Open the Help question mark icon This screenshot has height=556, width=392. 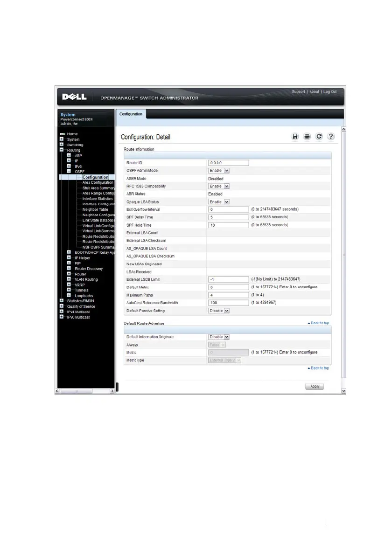coord(331,137)
